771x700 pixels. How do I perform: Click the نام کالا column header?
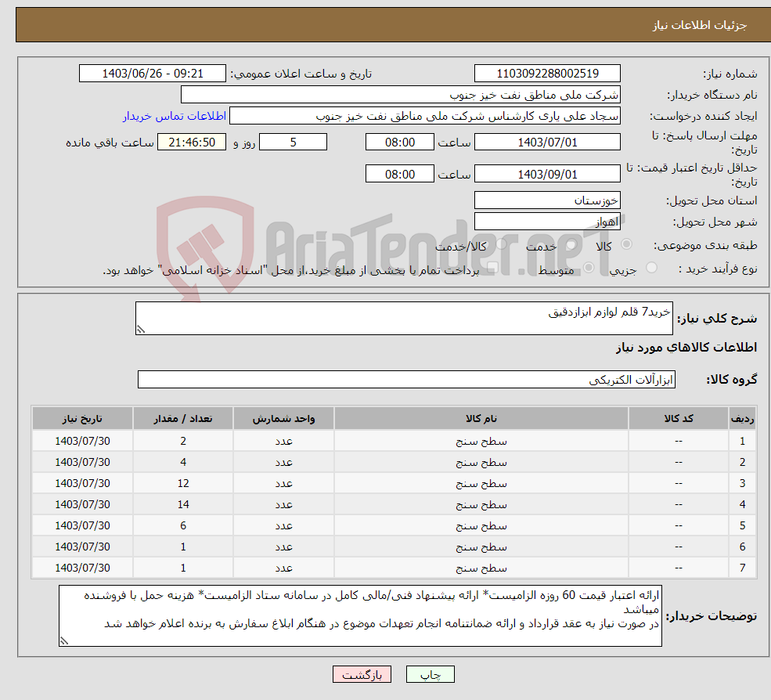pyautogui.click(x=481, y=419)
